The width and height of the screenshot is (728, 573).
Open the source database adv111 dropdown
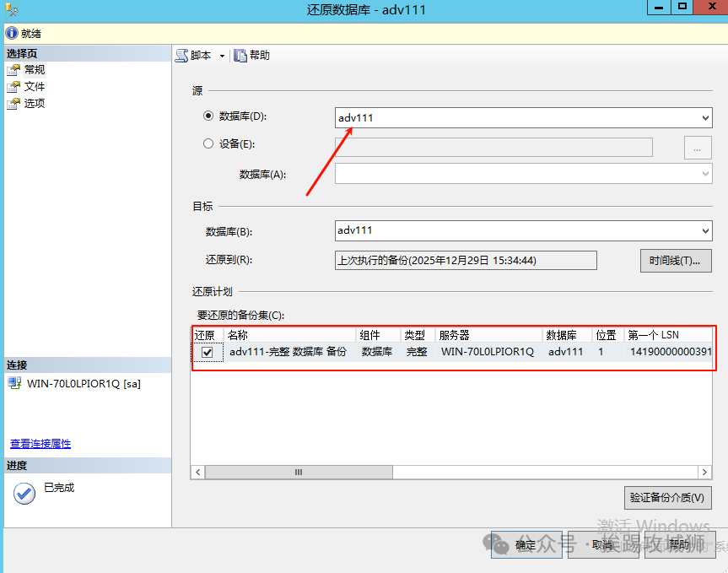705,118
